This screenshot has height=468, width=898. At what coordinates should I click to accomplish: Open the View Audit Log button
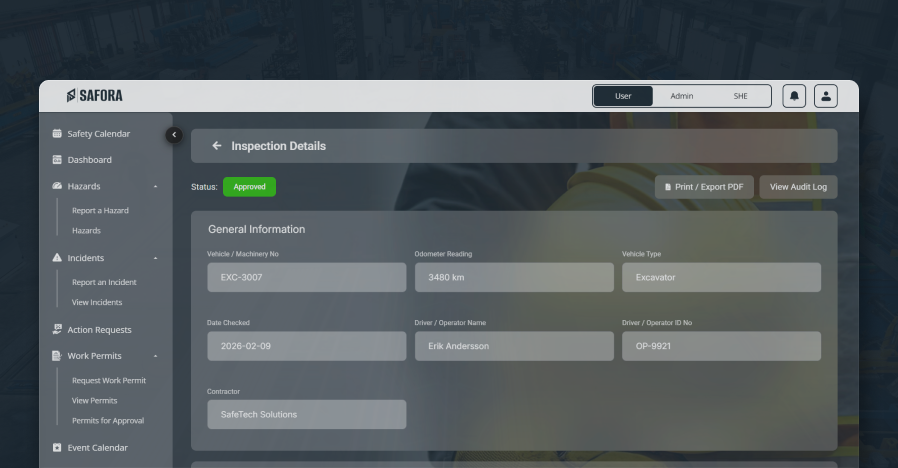point(798,187)
